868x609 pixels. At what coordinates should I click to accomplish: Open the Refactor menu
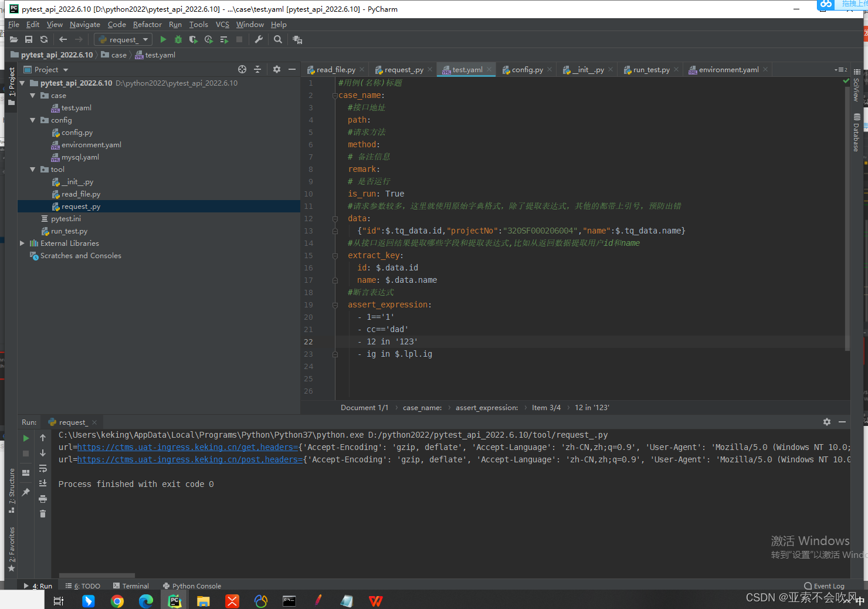pos(147,25)
